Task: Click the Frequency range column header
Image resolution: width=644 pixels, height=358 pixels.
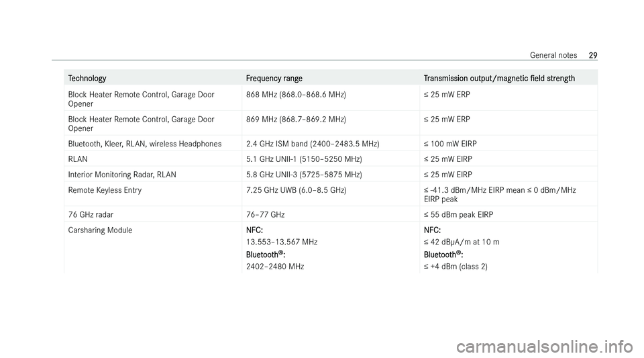Action: pyautogui.click(x=274, y=78)
